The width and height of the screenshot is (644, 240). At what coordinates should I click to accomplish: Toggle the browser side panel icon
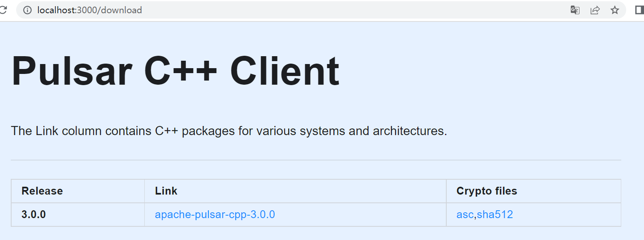tap(639, 10)
